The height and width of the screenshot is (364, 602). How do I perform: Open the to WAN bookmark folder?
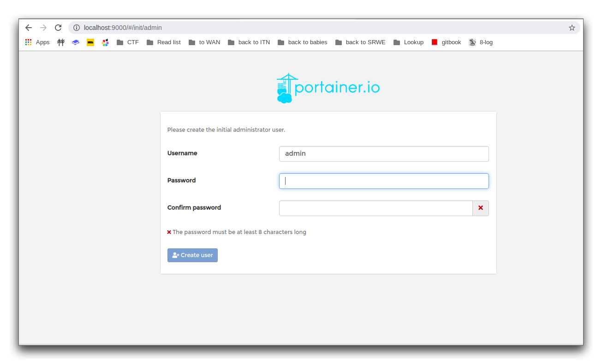pos(204,42)
